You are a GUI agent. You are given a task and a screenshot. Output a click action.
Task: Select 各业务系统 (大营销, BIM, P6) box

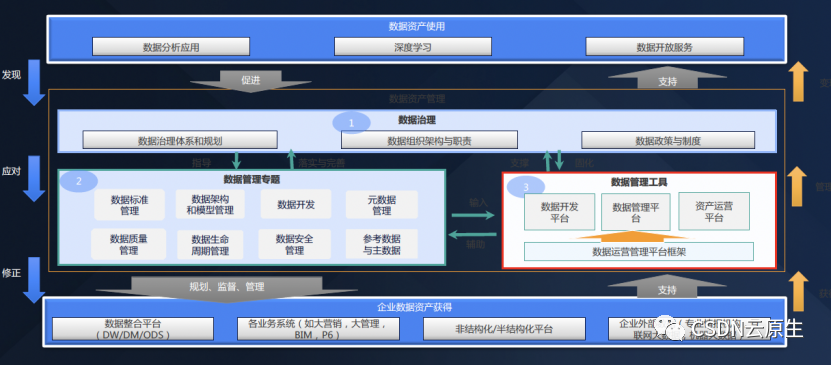point(318,328)
